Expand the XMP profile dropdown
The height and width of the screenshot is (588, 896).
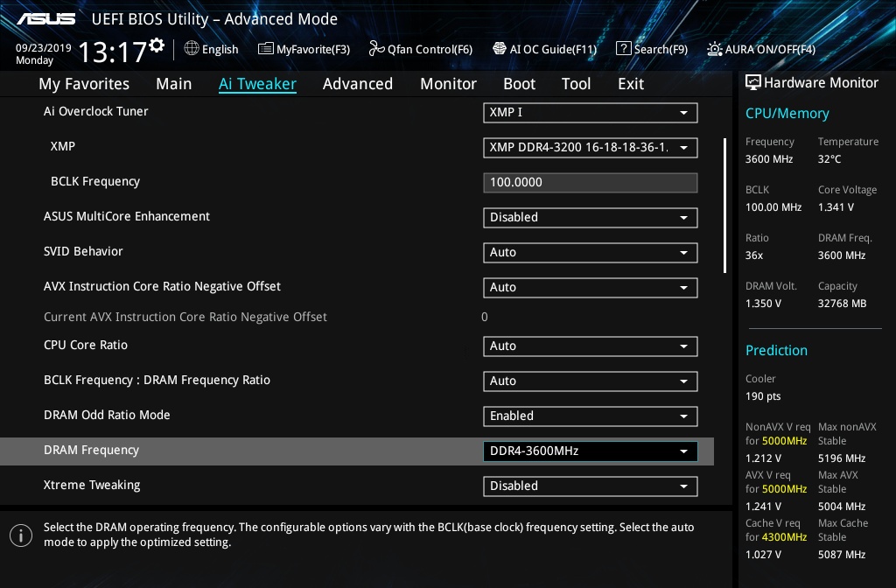[591, 147]
